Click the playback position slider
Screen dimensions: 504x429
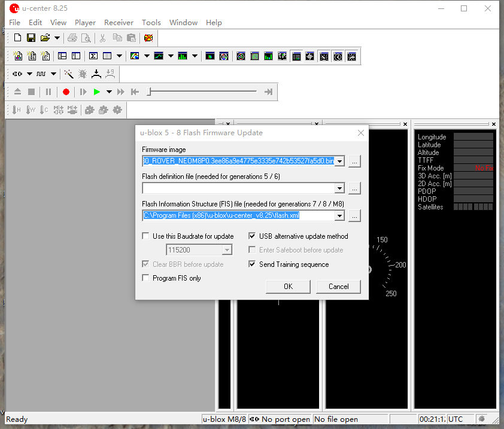click(x=204, y=92)
